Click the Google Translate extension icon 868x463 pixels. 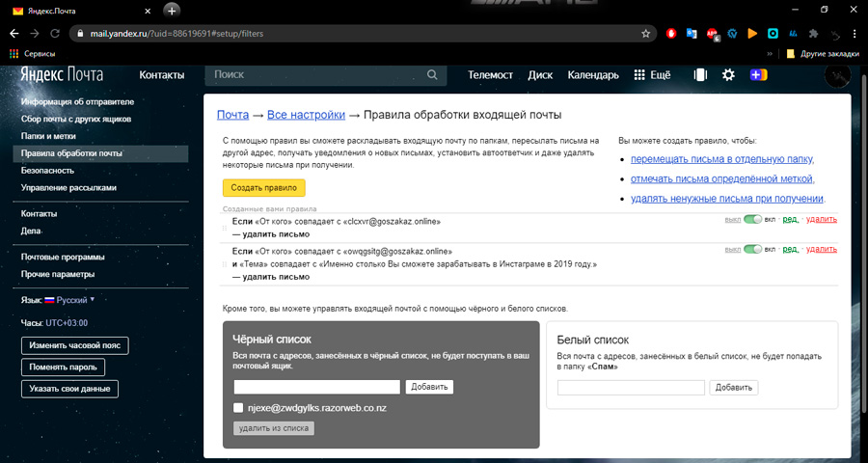[692, 33]
